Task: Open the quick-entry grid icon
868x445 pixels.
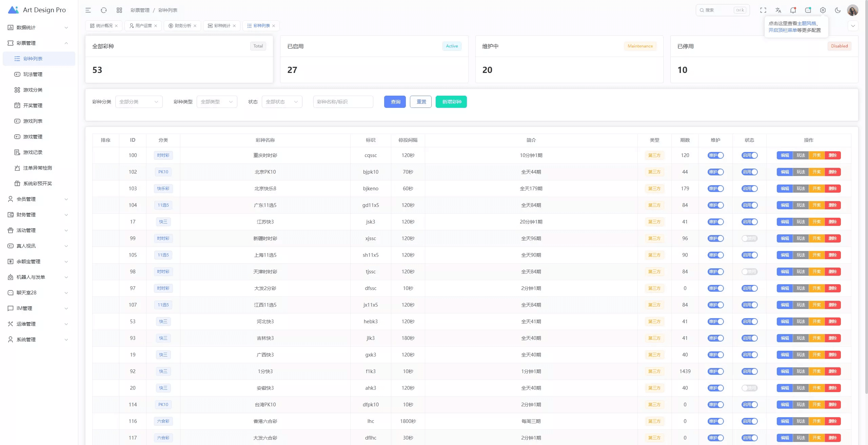Action: [x=119, y=10]
